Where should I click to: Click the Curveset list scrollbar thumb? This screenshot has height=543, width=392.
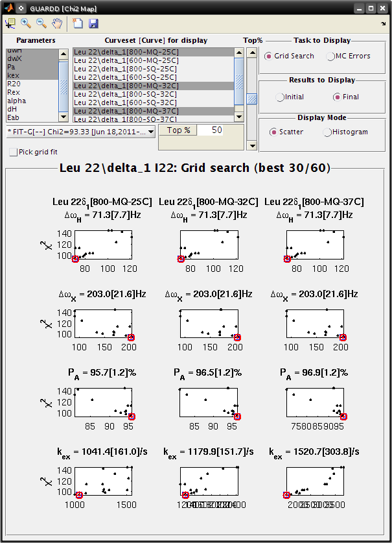[239, 81]
